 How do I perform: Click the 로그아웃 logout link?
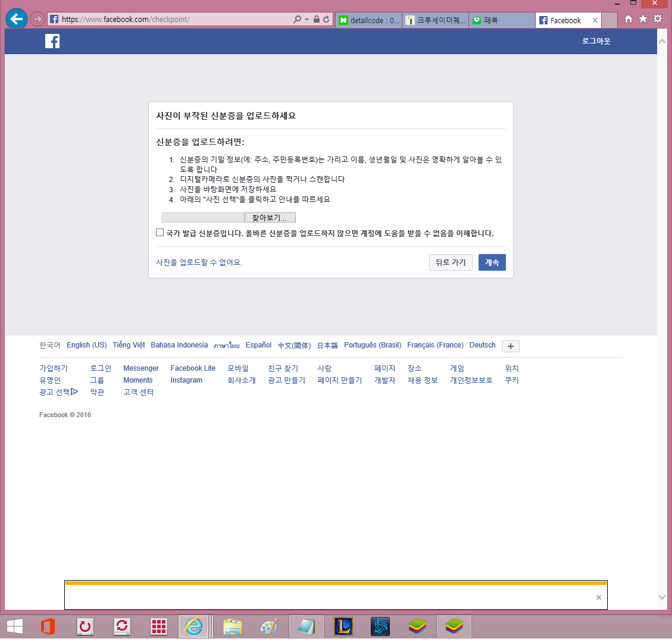pos(596,41)
